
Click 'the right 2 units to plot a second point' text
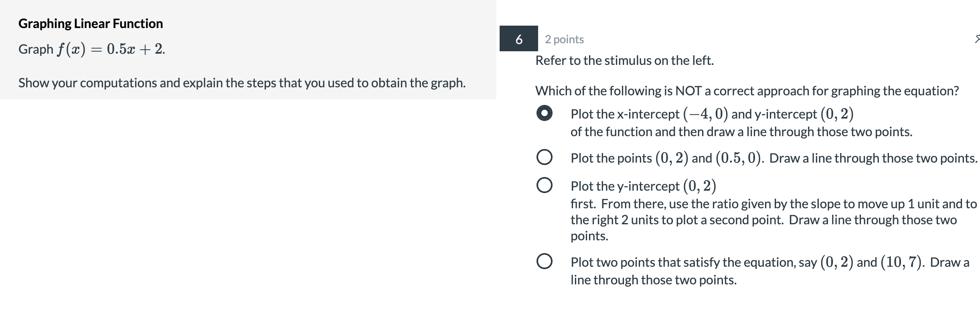(677, 220)
